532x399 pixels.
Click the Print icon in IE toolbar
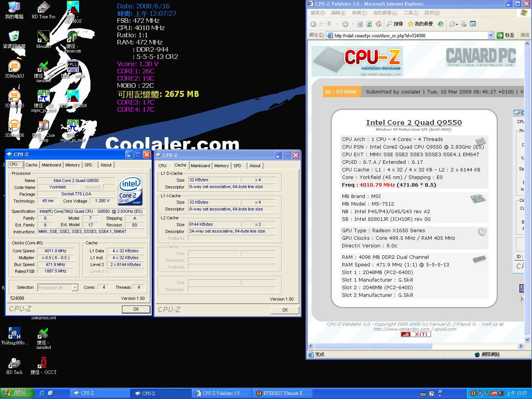pos(464,24)
